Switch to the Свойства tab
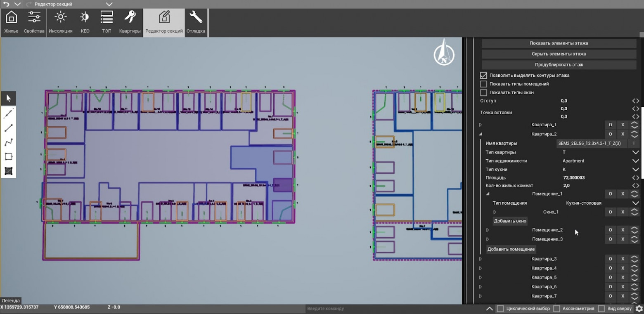644x314 pixels. pyautogui.click(x=34, y=22)
